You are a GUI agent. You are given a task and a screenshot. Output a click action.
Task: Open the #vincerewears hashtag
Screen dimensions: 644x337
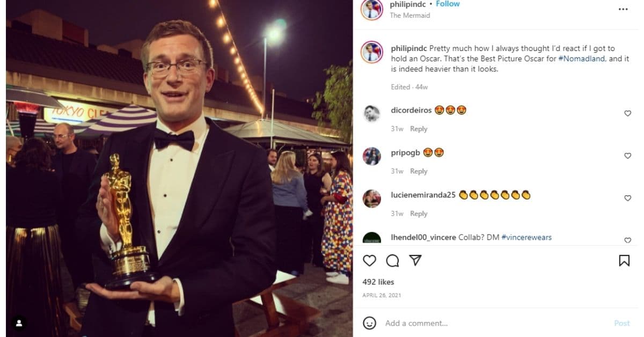click(x=526, y=237)
